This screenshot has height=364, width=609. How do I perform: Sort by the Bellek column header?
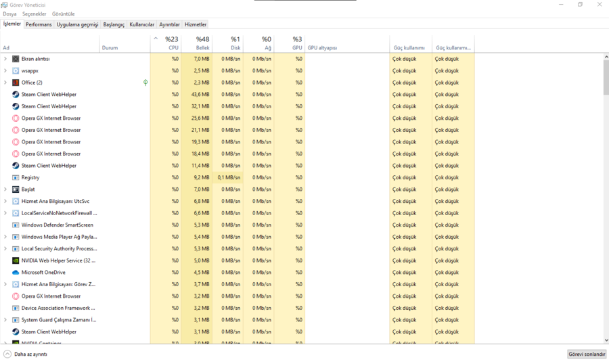196,43
